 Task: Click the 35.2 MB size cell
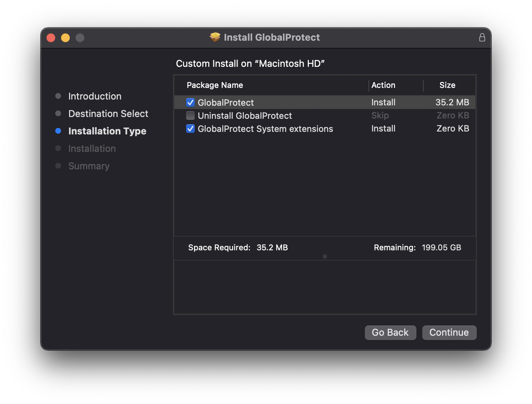click(x=452, y=102)
